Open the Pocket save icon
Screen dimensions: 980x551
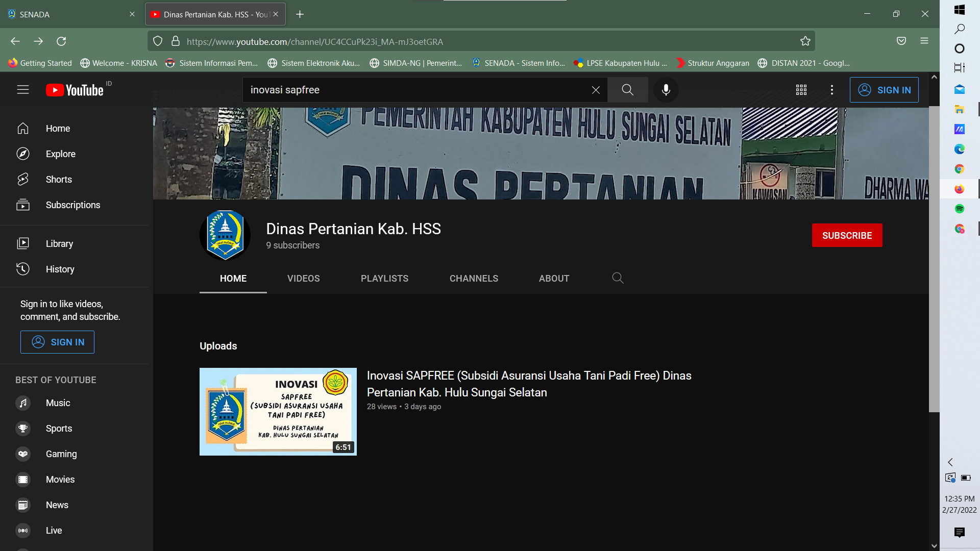coord(901,41)
